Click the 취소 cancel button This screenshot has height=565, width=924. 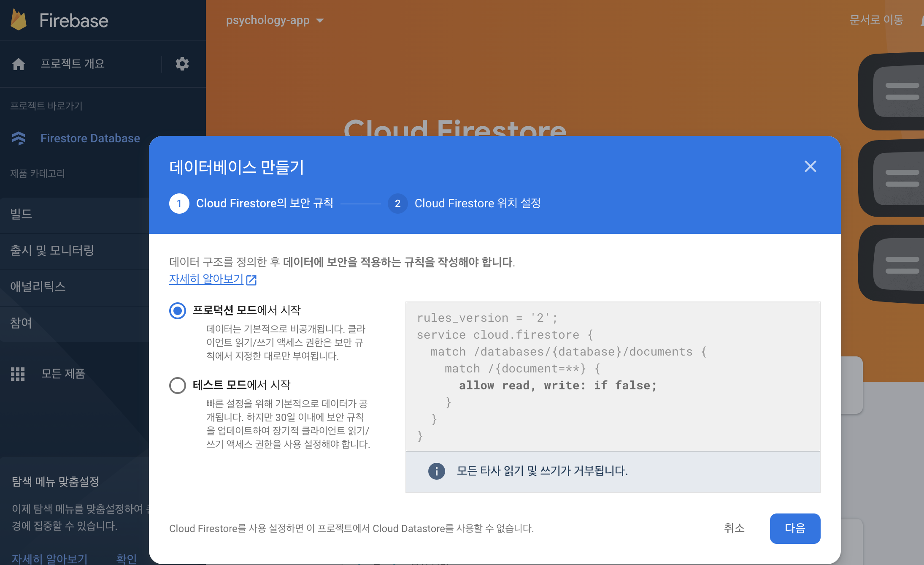pyautogui.click(x=734, y=528)
